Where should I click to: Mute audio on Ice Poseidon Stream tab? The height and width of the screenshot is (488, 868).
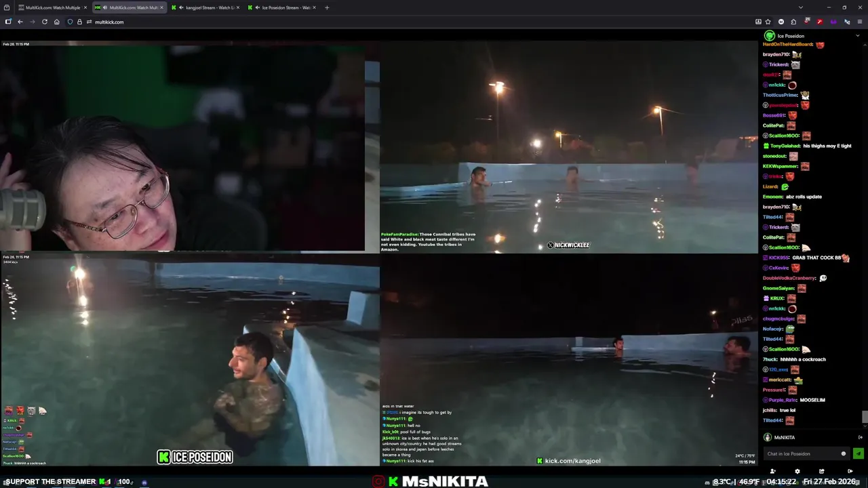pyautogui.click(x=257, y=7)
